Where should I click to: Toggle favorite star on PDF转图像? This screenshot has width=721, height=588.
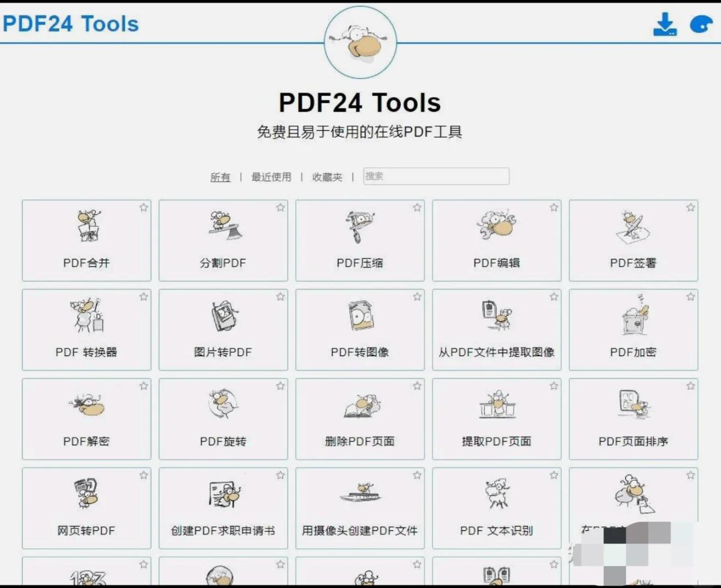click(418, 297)
